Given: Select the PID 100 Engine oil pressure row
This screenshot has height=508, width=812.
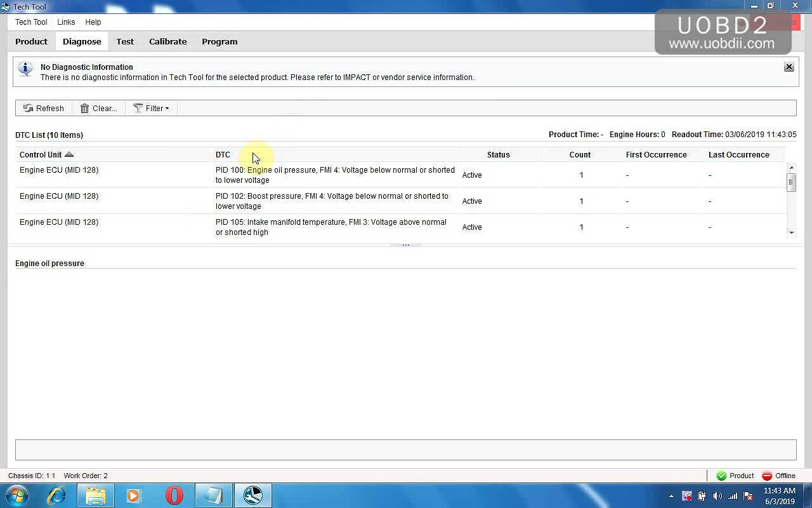Looking at the screenshot, I should click(400, 175).
